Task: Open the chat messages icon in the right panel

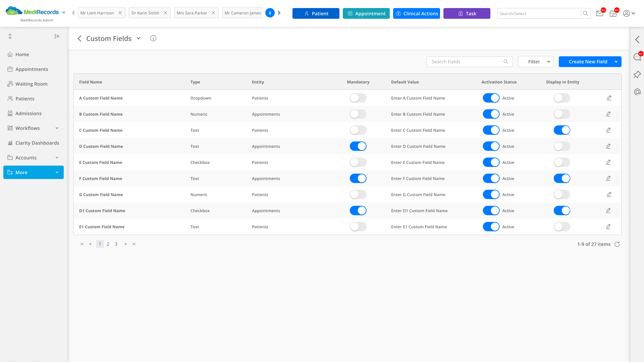Action: pos(637,57)
